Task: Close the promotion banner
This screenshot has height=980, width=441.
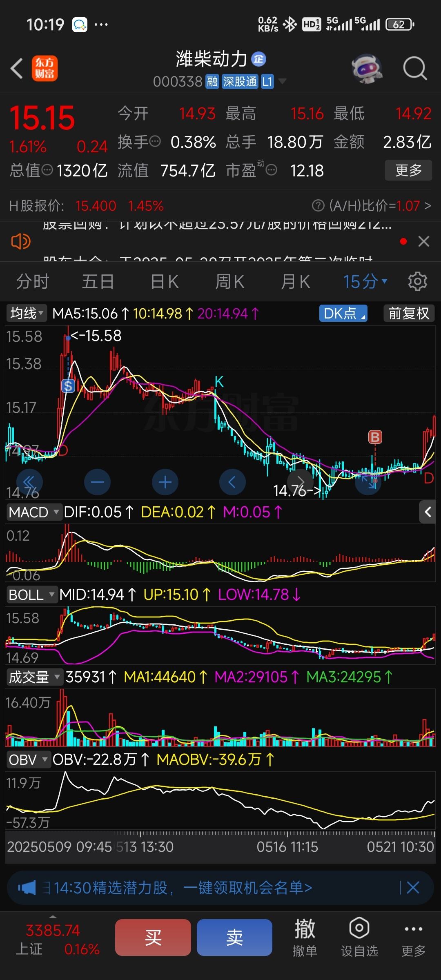Action: click(x=413, y=888)
